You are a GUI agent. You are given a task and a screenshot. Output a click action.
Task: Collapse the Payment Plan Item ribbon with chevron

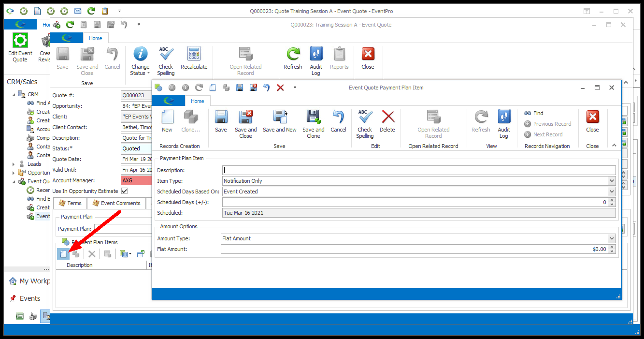pos(614,145)
